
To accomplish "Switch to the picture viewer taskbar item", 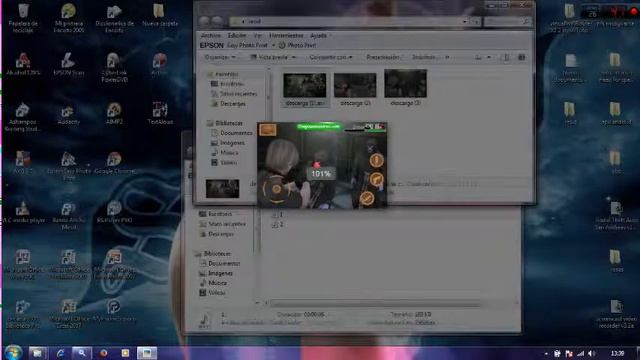I will tap(147, 353).
